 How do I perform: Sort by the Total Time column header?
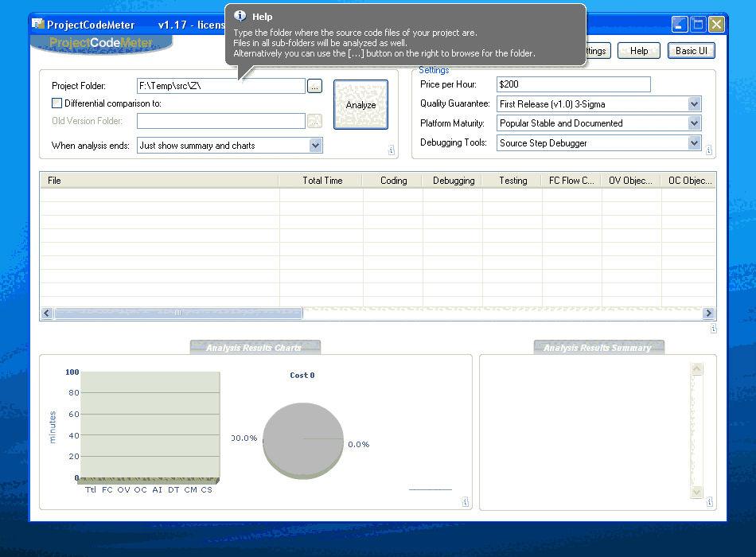(x=321, y=181)
